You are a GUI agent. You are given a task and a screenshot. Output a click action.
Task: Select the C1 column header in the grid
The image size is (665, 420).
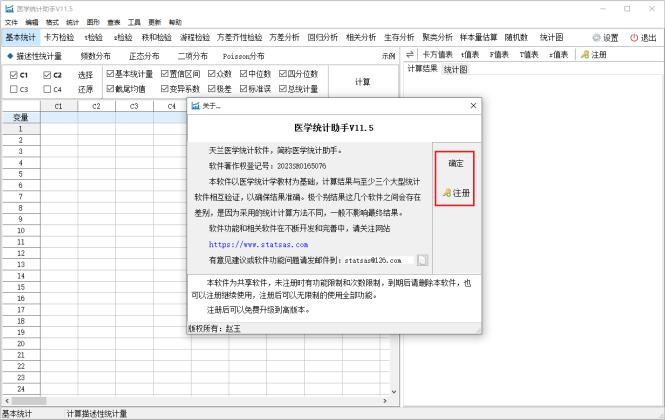point(59,106)
